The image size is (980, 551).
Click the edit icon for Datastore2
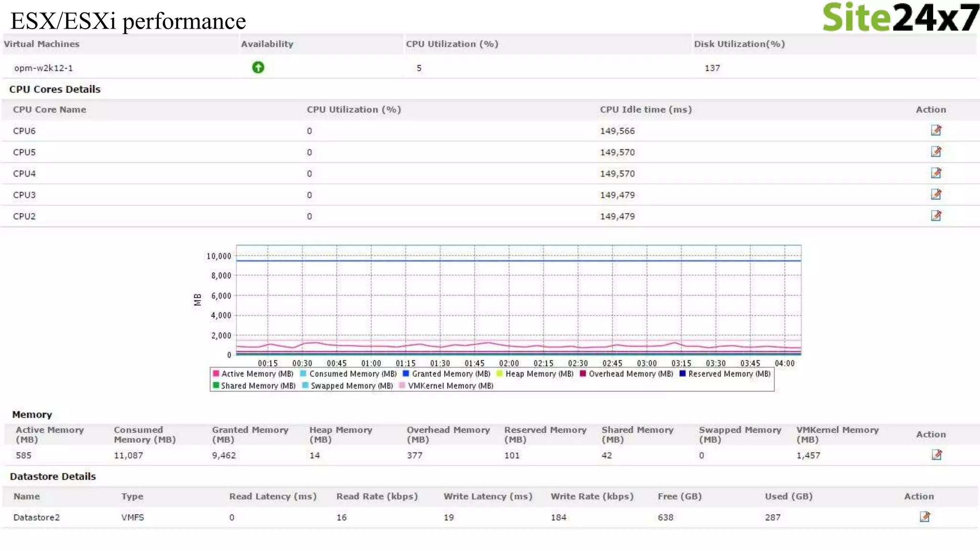pyautogui.click(x=924, y=517)
